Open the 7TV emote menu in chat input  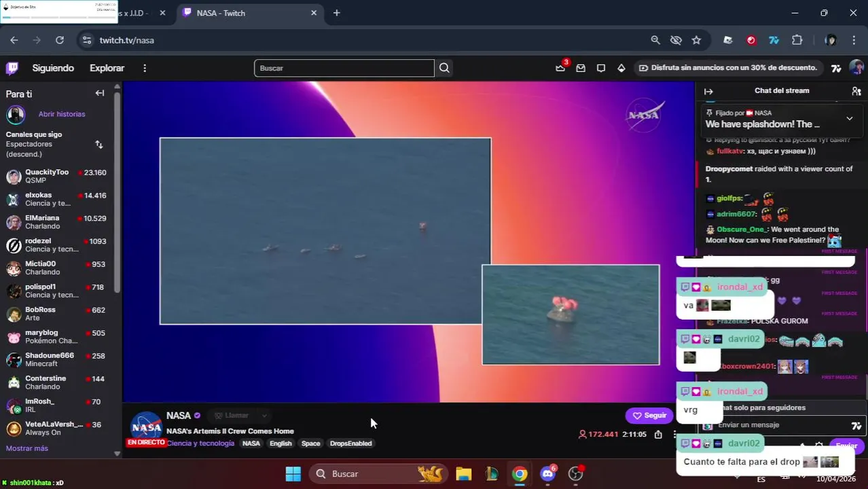coord(856,425)
